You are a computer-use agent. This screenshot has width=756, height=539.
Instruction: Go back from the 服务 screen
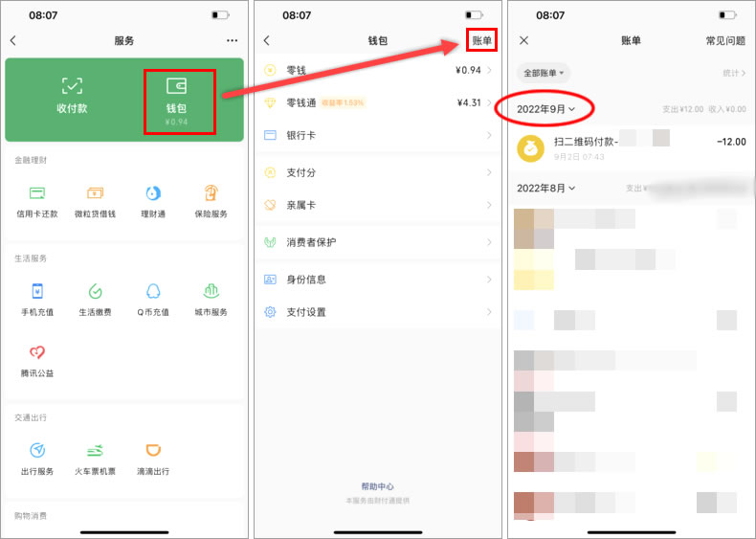pos(13,40)
